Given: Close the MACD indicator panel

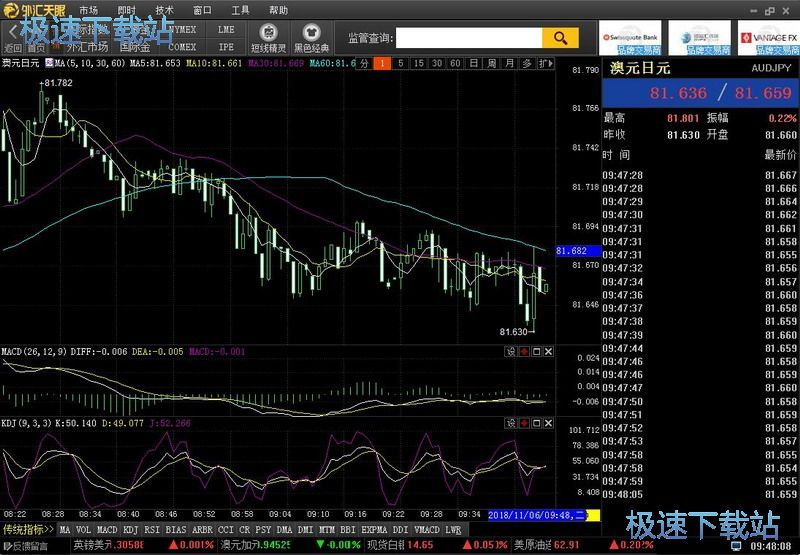Looking at the screenshot, I should pos(548,351).
